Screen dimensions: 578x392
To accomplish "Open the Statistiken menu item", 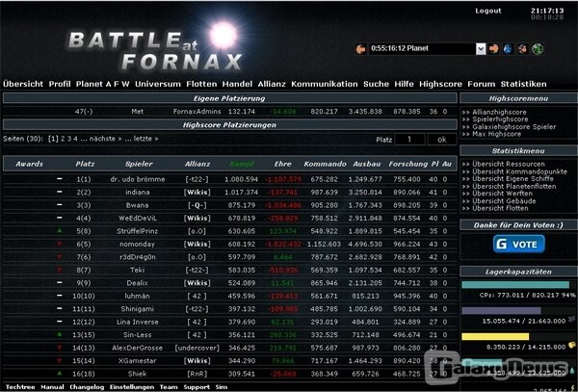I will click(523, 84).
